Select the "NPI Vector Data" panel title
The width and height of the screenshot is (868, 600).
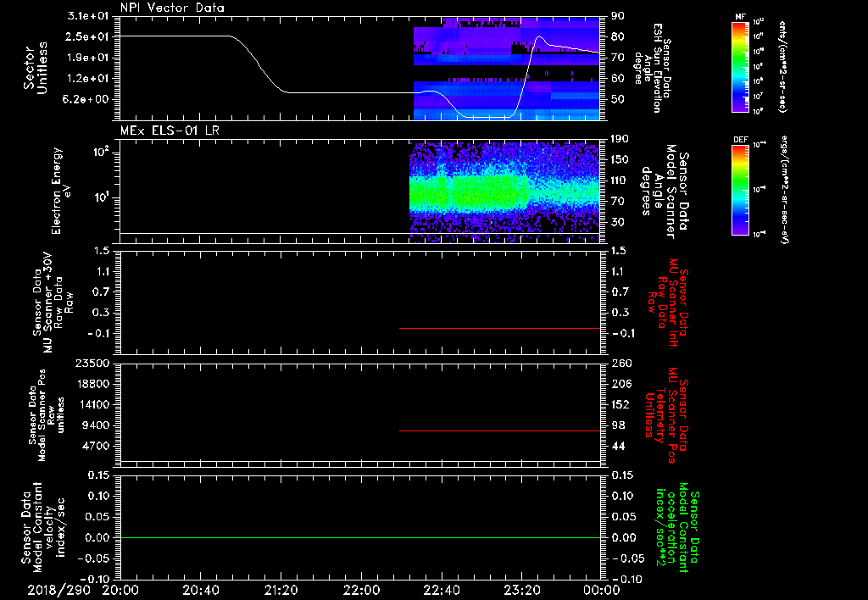172,8
